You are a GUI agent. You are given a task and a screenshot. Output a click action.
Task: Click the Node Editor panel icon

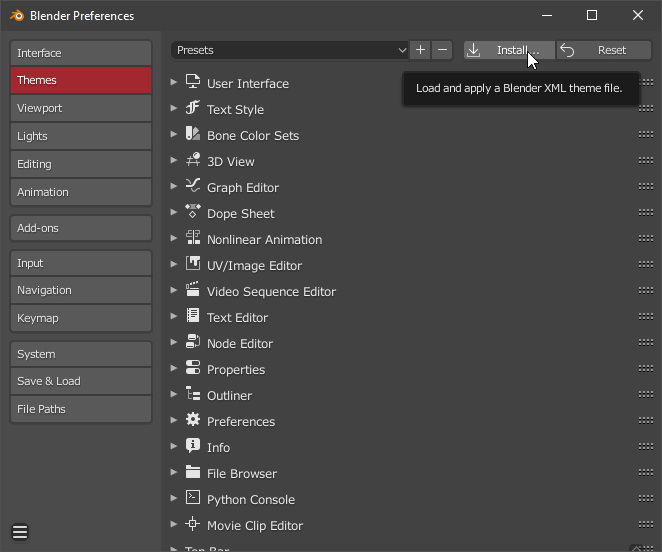193,342
